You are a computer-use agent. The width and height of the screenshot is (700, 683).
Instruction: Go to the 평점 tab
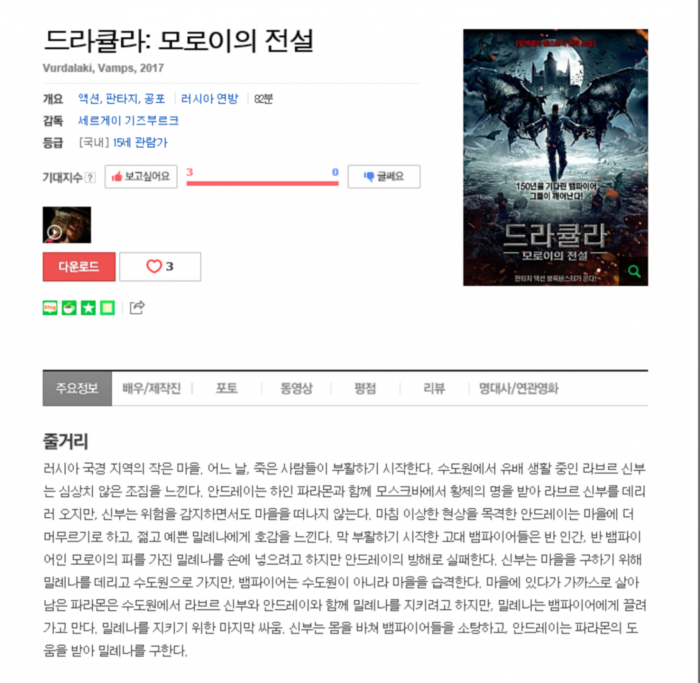click(365, 388)
